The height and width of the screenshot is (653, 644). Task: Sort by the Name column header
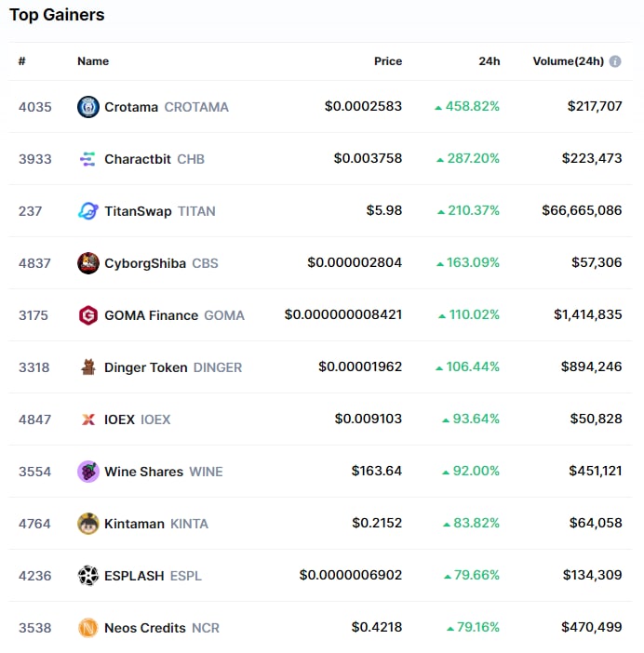click(93, 61)
